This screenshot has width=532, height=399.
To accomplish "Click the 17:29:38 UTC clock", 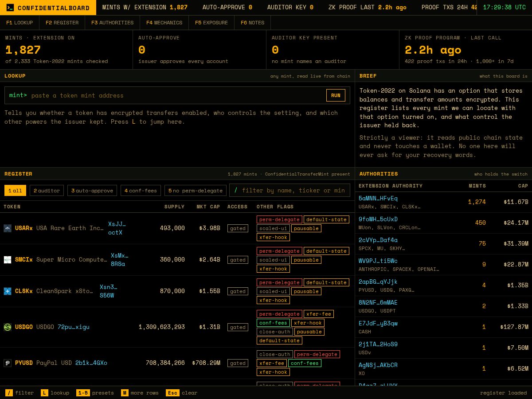I will [x=505, y=8].
